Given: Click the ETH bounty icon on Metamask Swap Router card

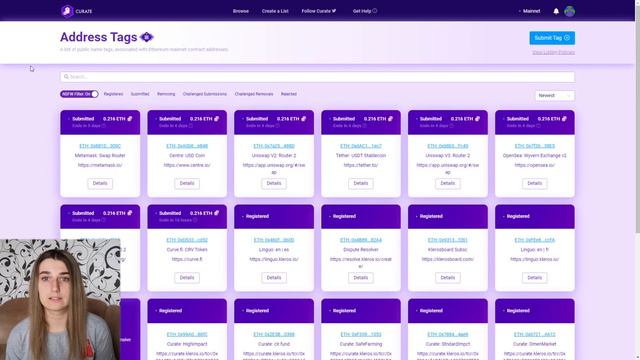Looking at the screenshot, I should 130,119.
